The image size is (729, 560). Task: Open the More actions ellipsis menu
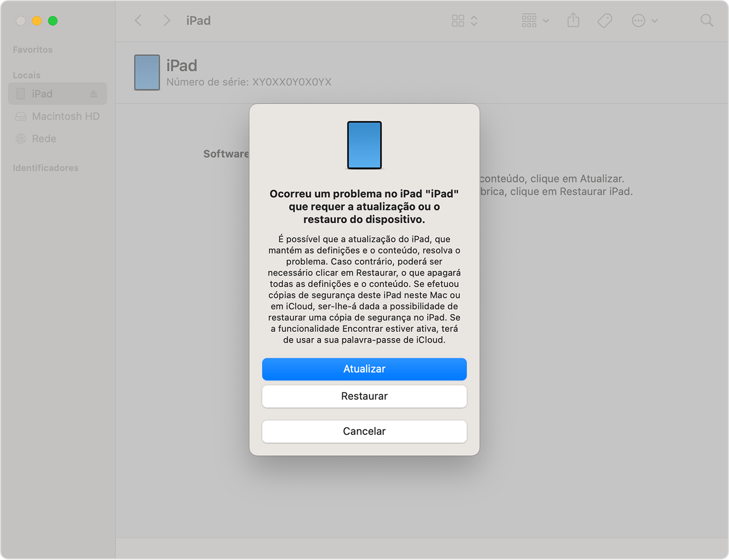click(645, 20)
